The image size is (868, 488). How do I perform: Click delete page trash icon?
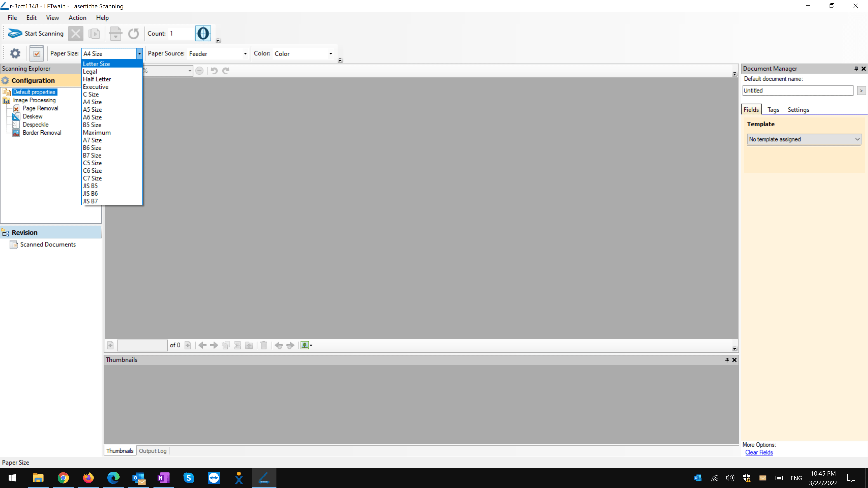[x=264, y=345]
